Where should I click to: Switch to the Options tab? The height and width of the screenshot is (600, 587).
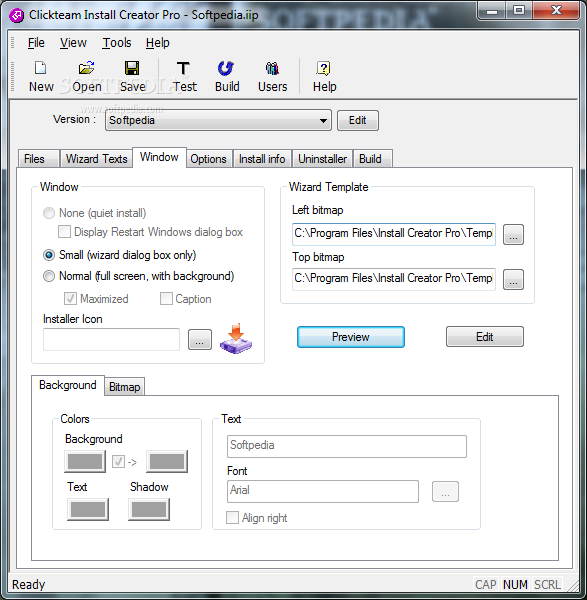tap(208, 159)
